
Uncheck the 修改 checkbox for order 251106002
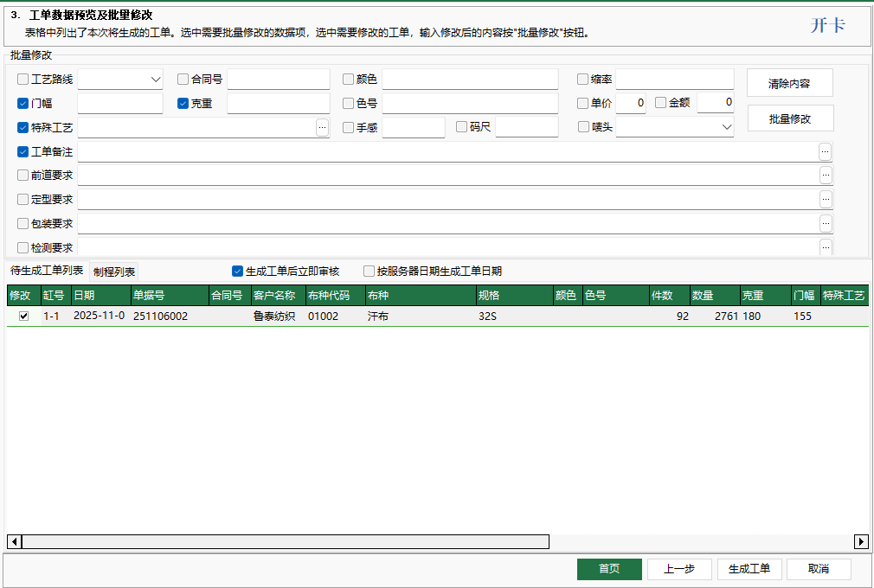pyautogui.click(x=22, y=316)
